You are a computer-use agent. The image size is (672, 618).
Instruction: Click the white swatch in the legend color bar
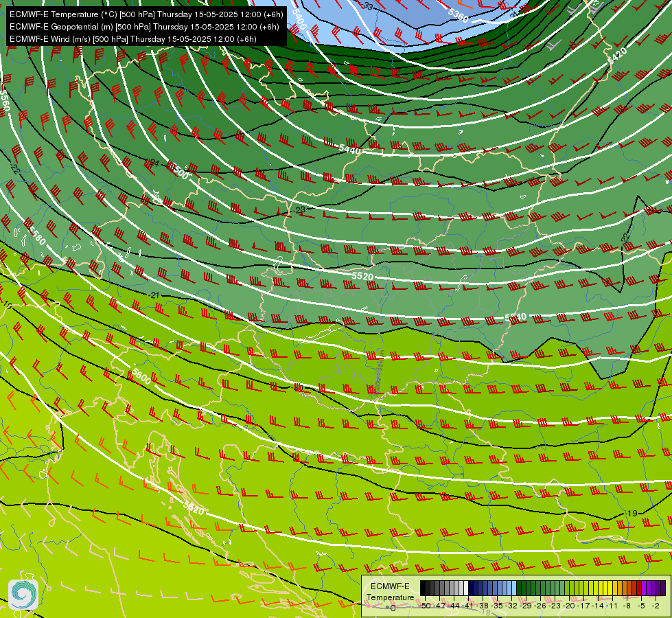click(x=466, y=588)
